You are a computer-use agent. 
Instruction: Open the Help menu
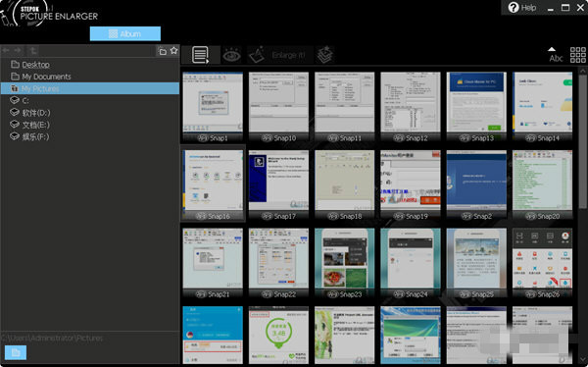coord(522,8)
